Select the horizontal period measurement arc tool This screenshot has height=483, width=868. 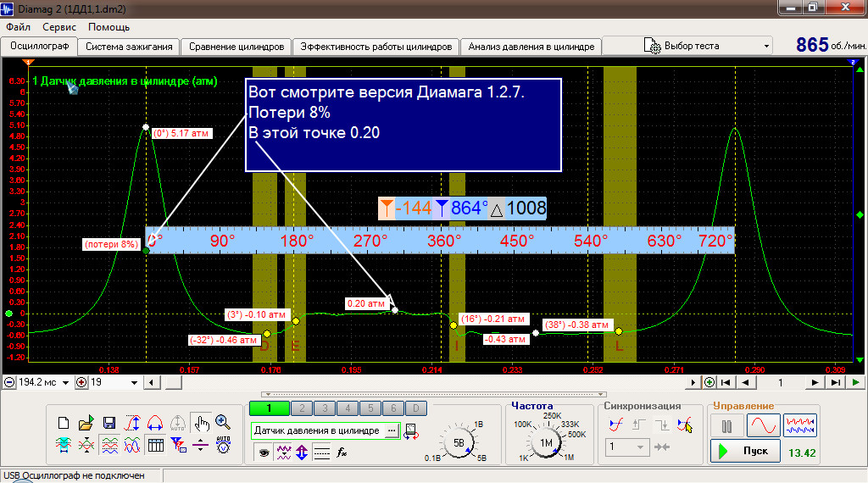(x=155, y=423)
